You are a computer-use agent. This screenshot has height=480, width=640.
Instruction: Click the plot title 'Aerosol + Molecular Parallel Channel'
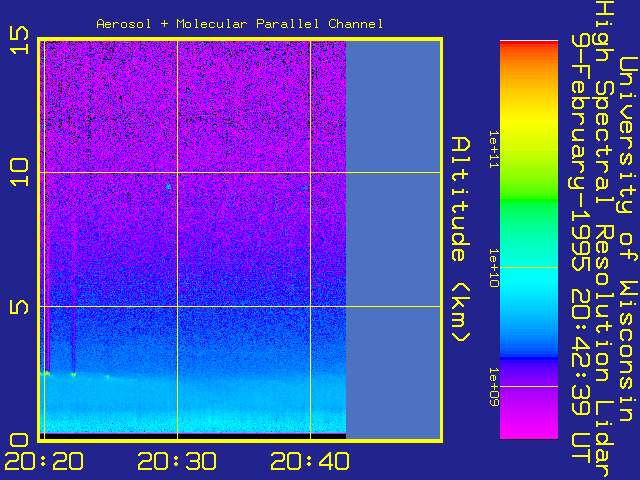click(240, 24)
